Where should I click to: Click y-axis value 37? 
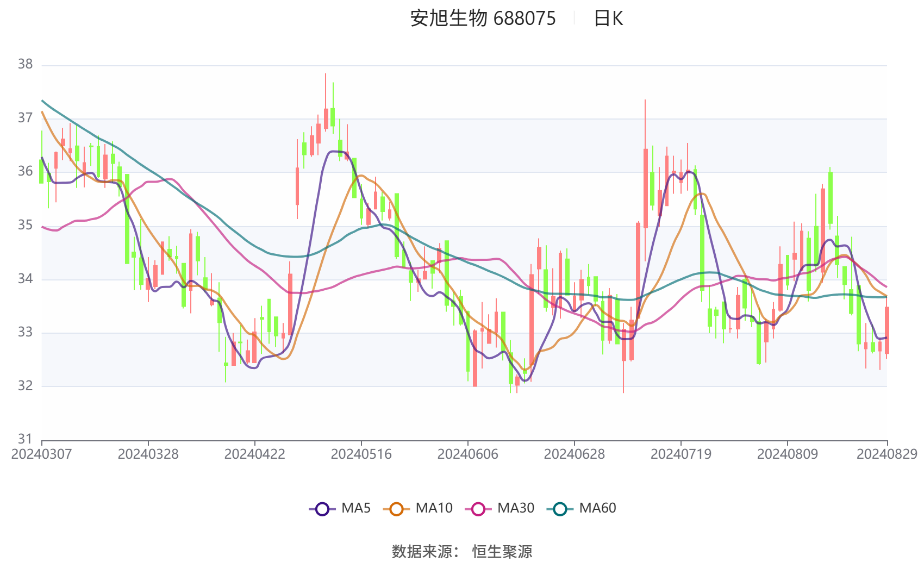click(x=26, y=118)
